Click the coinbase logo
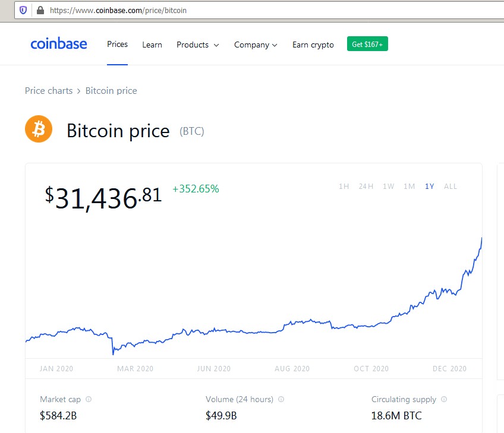Image resolution: width=504 pixels, height=433 pixels. coord(59,44)
